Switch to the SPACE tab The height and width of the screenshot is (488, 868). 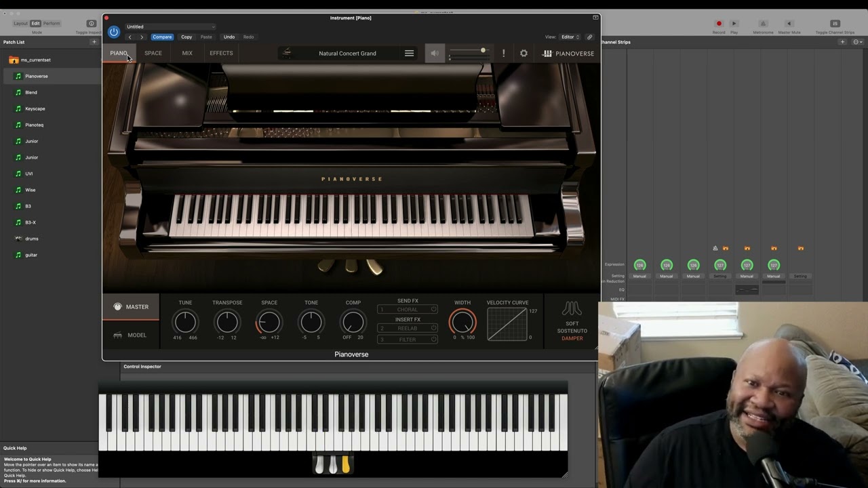tap(153, 53)
